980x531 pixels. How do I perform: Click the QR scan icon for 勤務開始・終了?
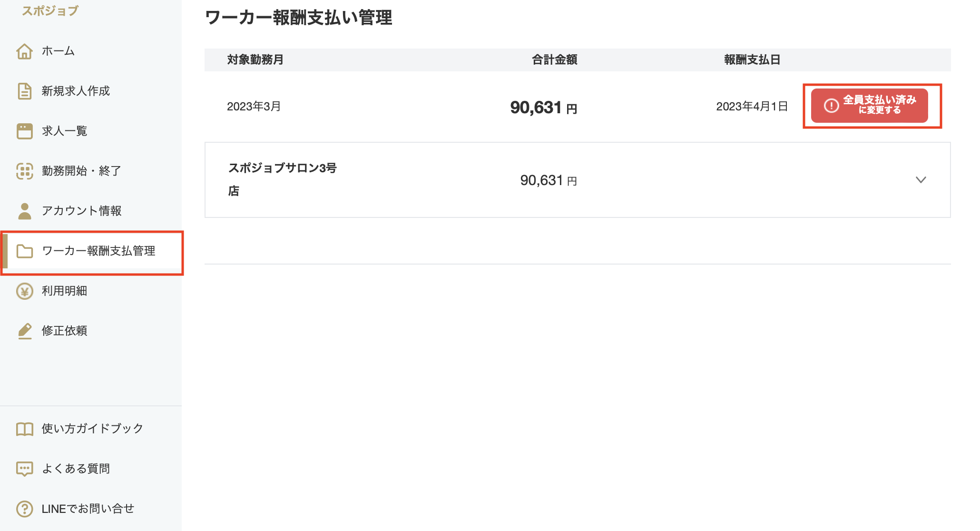pyautogui.click(x=24, y=171)
